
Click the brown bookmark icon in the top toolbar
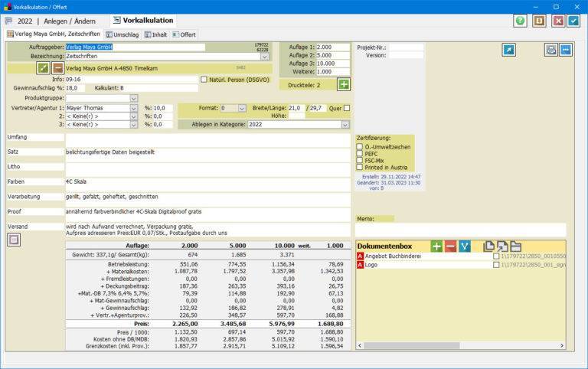click(x=539, y=21)
